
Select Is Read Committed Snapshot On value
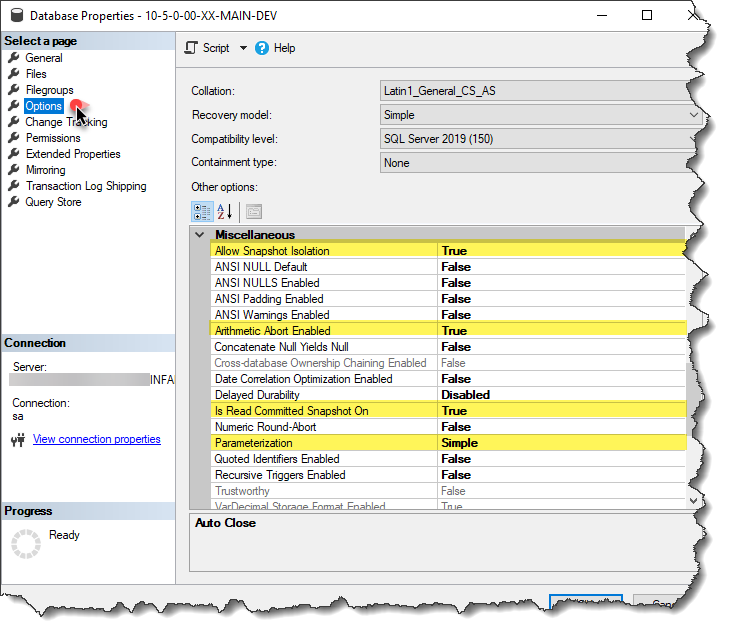click(x=562, y=411)
